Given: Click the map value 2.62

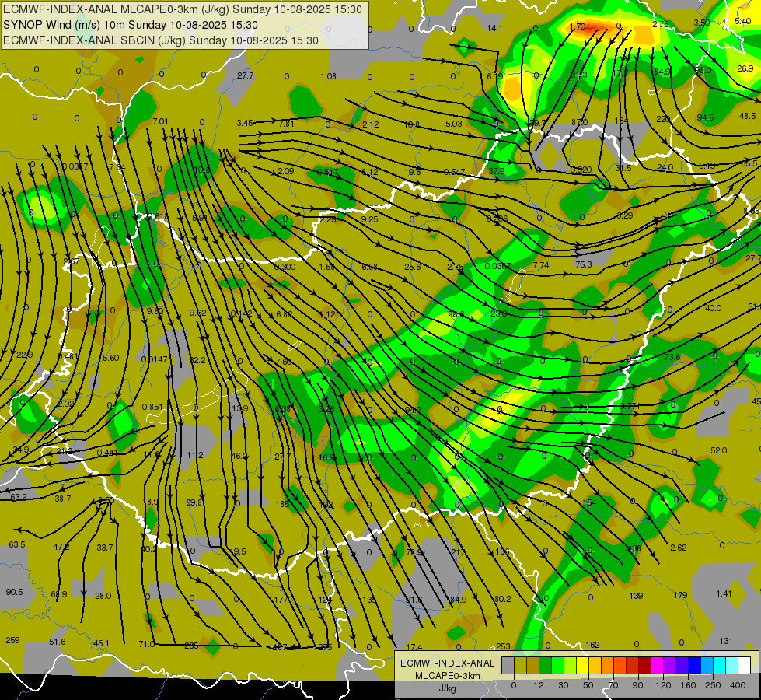Looking at the screenshot, I should click(x=679, y=548).
